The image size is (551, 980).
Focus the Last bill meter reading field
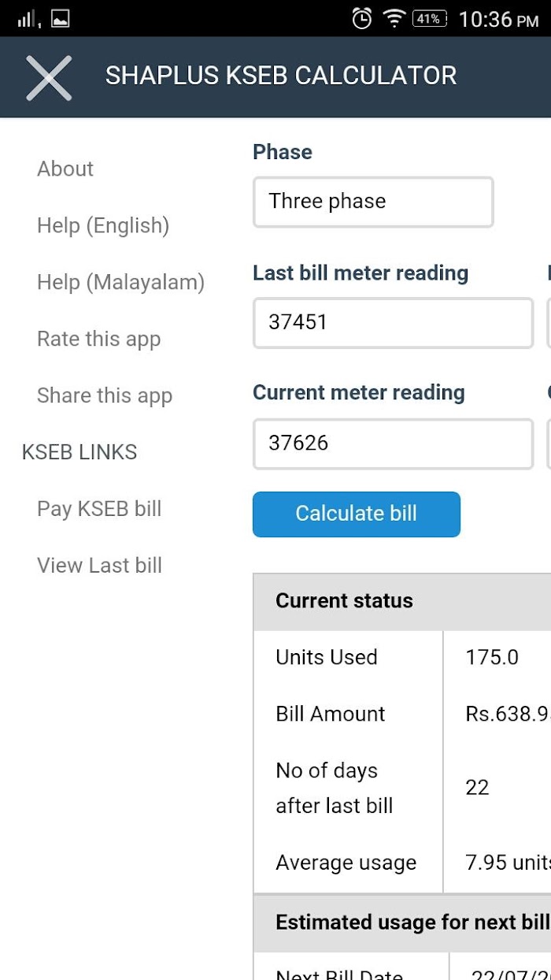click(x=393, y=323)
